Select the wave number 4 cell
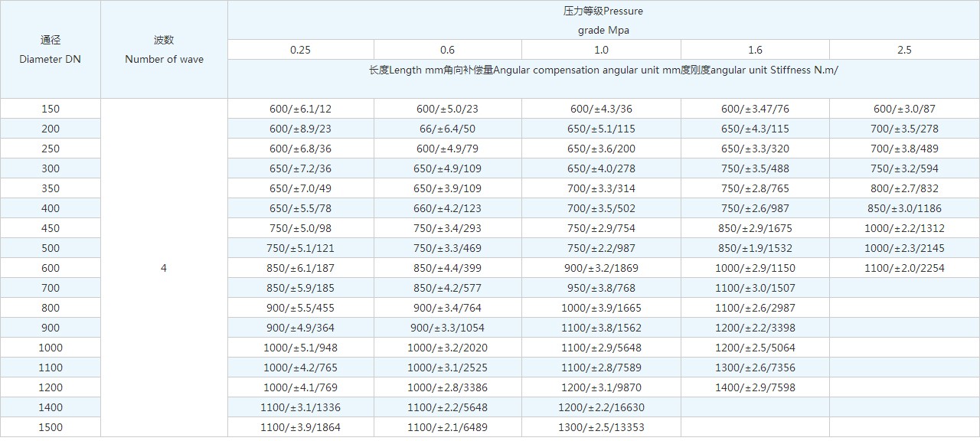Screen dimensions: 980x441 coord(164,268)
